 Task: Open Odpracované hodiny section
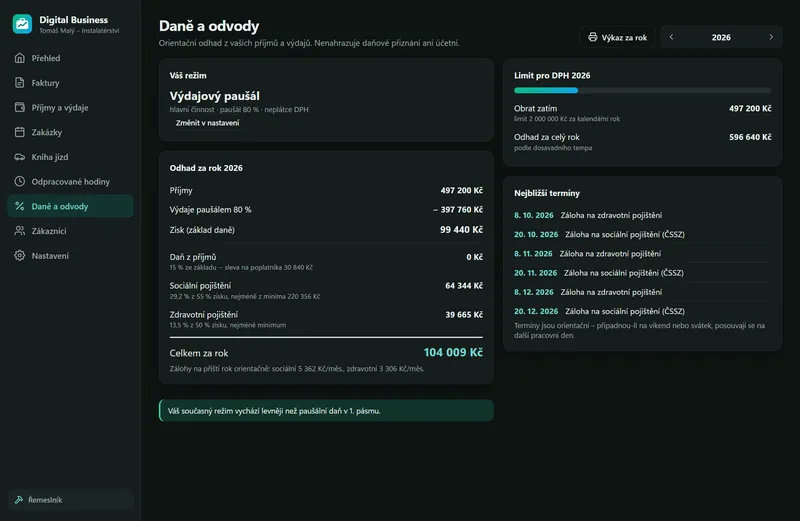pyautogui.click(x=70, y=181)
